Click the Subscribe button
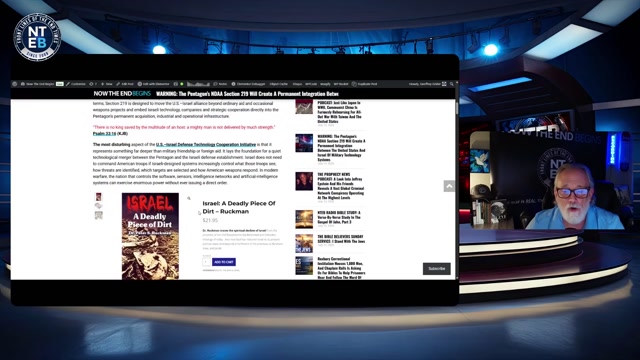 [x=437, y=269]
